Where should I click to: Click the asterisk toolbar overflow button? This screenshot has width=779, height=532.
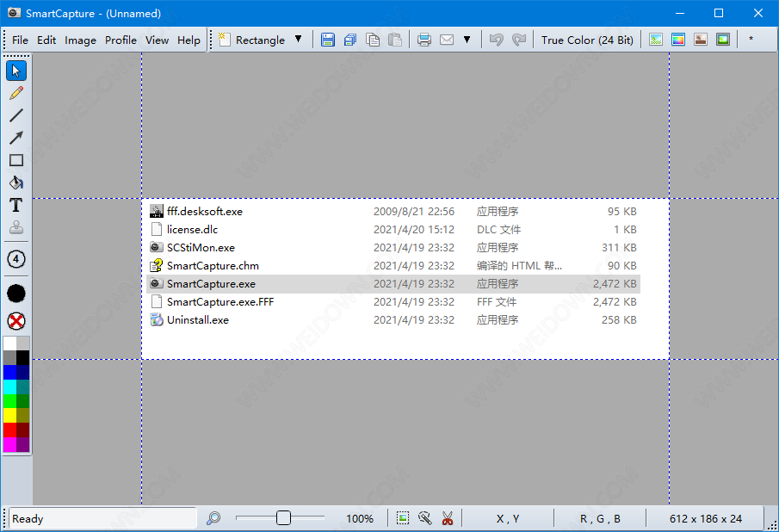click(751, 40)
